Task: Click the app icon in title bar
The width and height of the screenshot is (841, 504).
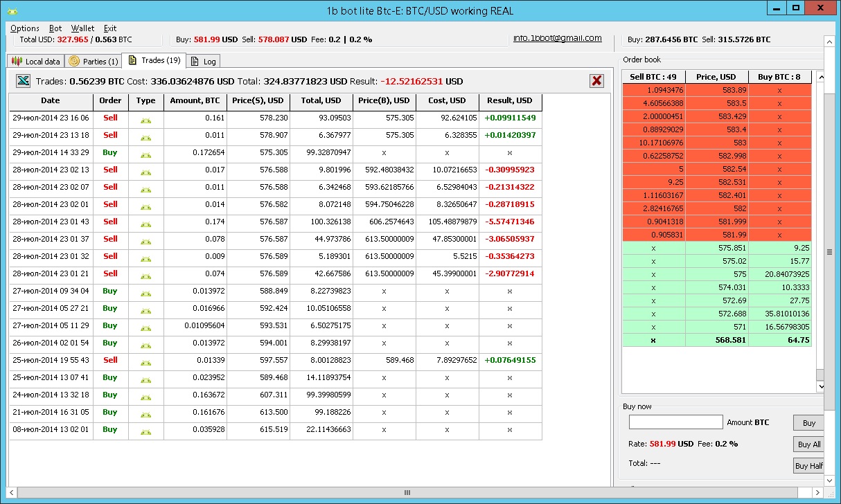Action: pyautogui.click(x=12, y=11)
